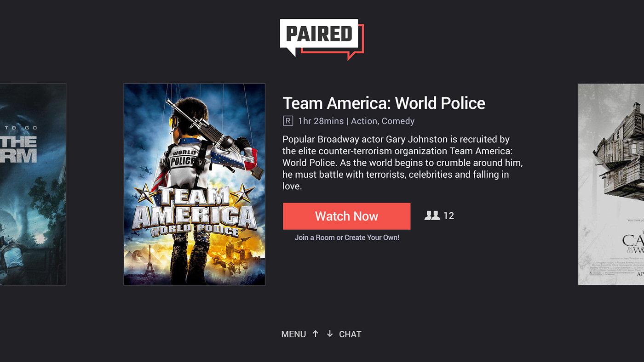
Task: Click the viewer count number 12
Action: pyautogui.click(x=448, y=216)
